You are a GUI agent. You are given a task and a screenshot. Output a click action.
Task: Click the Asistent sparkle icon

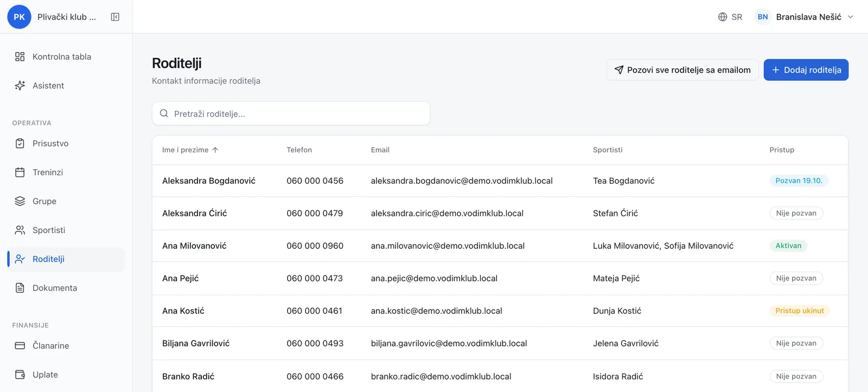(20, 86)
